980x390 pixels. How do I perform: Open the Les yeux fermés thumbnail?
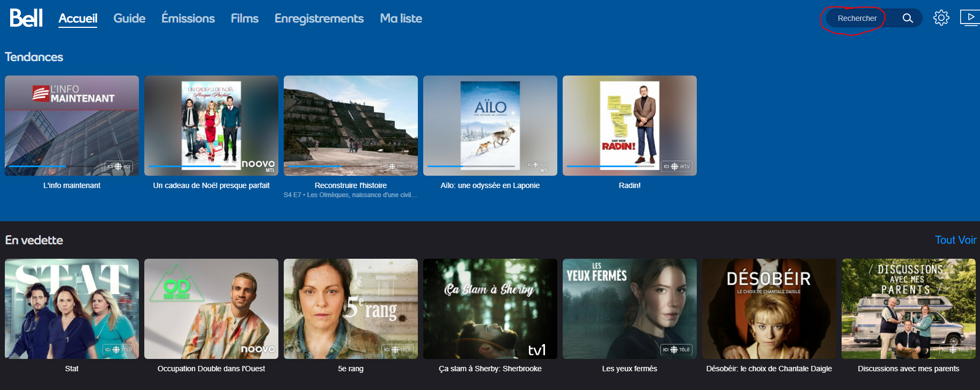point(630,309)
